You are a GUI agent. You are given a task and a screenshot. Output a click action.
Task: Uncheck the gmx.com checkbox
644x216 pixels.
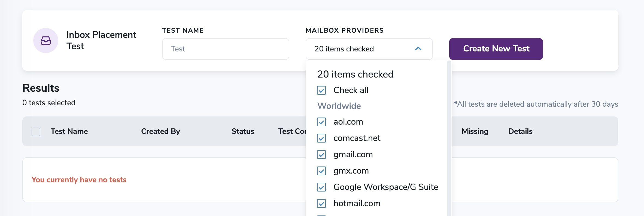pos(321,171)
